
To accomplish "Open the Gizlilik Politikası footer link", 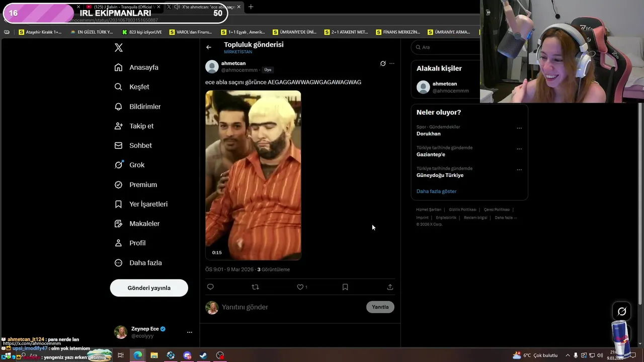I will click(x=462, y=210).
